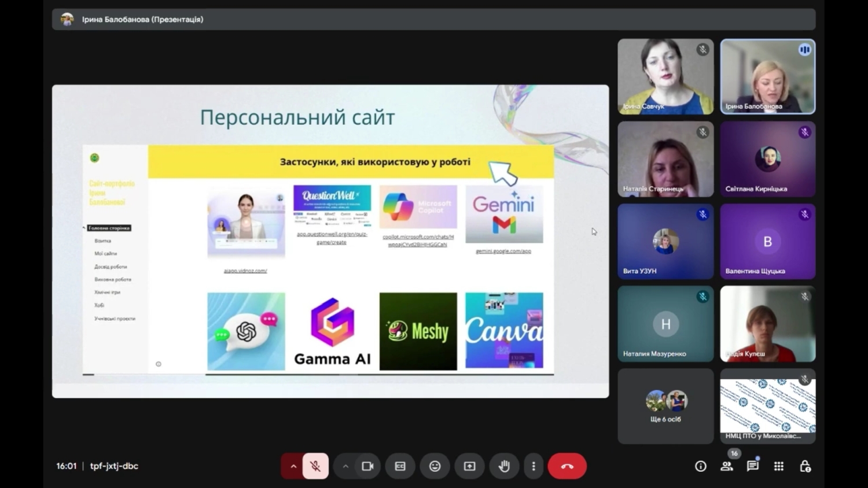This screenshot has height=488, width=868.
Task: Click the Canva logo image
Action: [504, 330]
